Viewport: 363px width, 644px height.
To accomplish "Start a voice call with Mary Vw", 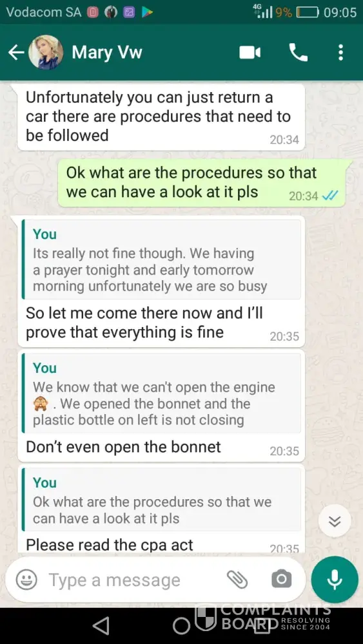I will [298, 53].
